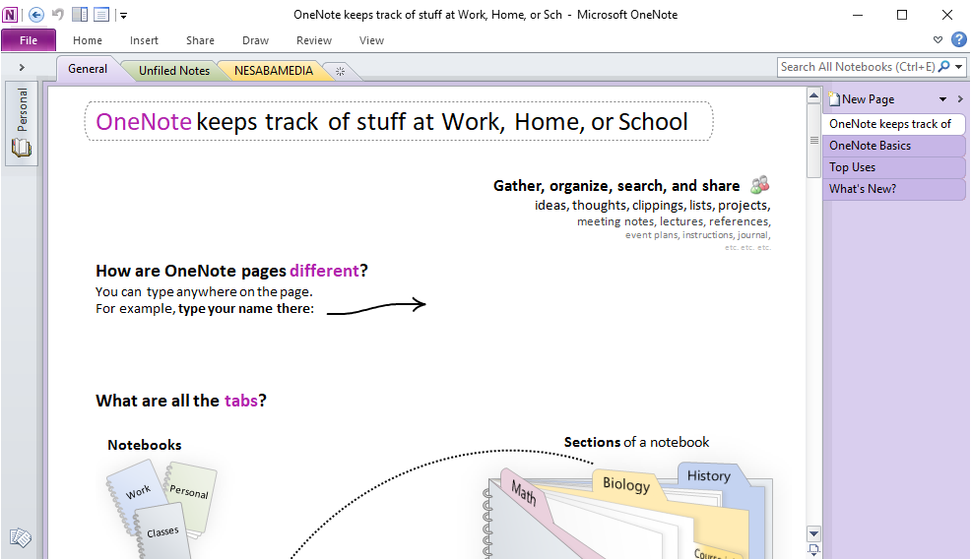Click the search magnifier icon
Screen dimensions: 971x560
point(944,67)
